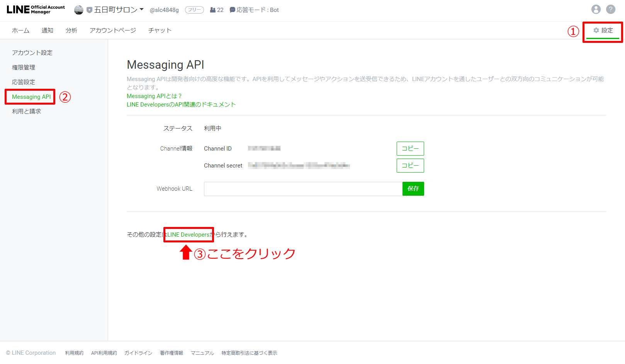The height and width of the screenshot is (364, 625).
Task: Click the Webhook URL input field
Action: click(x=303, y=189)
